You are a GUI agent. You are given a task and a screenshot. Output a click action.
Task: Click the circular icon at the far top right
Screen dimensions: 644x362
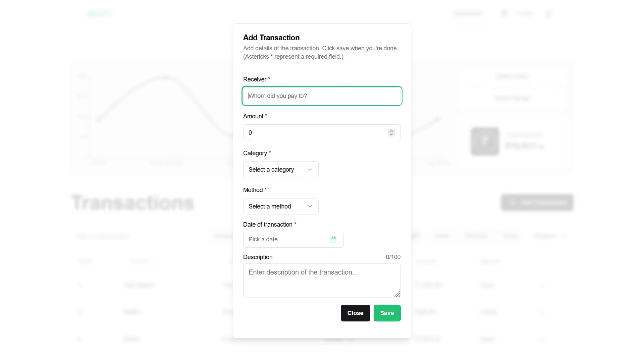point(548,13)
